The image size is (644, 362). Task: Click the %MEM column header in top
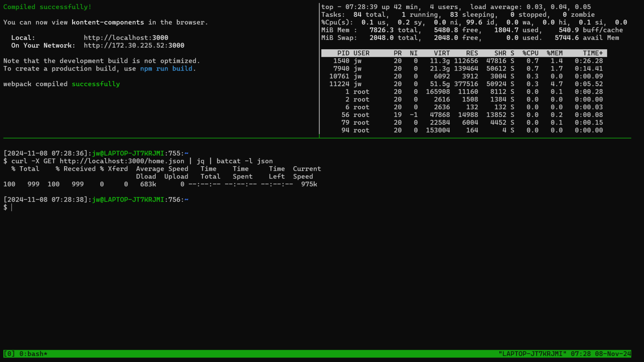[x=554, y=53]
